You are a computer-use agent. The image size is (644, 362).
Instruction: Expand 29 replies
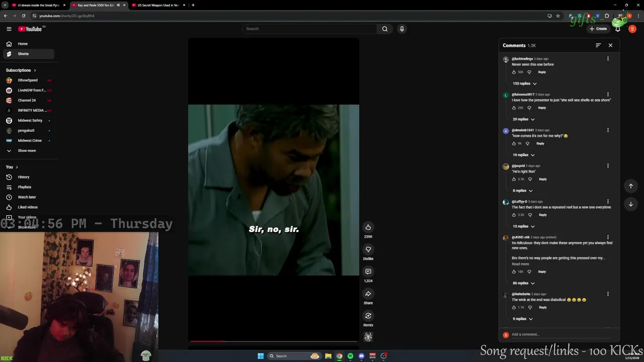523,119
